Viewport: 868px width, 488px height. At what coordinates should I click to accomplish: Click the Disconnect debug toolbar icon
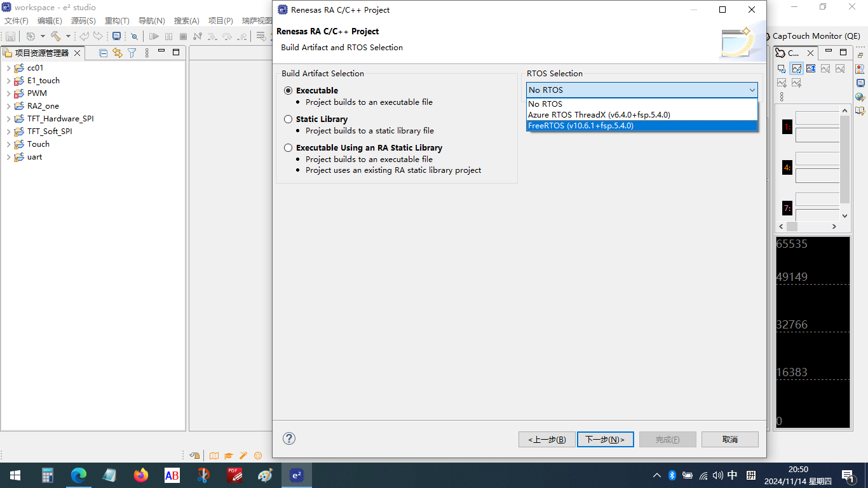point(198,37)
